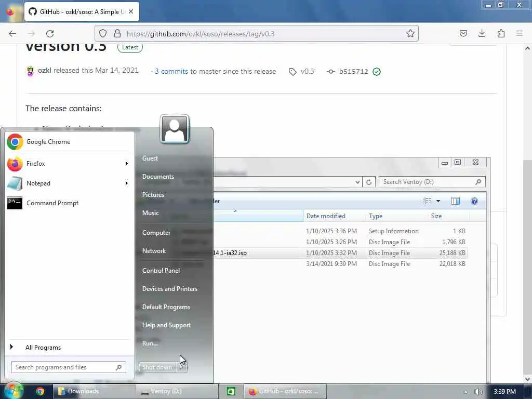Close the GitHub ozkl/soso tab
Image resolution: width=532 pixels, height=399 pixels.
[x=131, y=12]
